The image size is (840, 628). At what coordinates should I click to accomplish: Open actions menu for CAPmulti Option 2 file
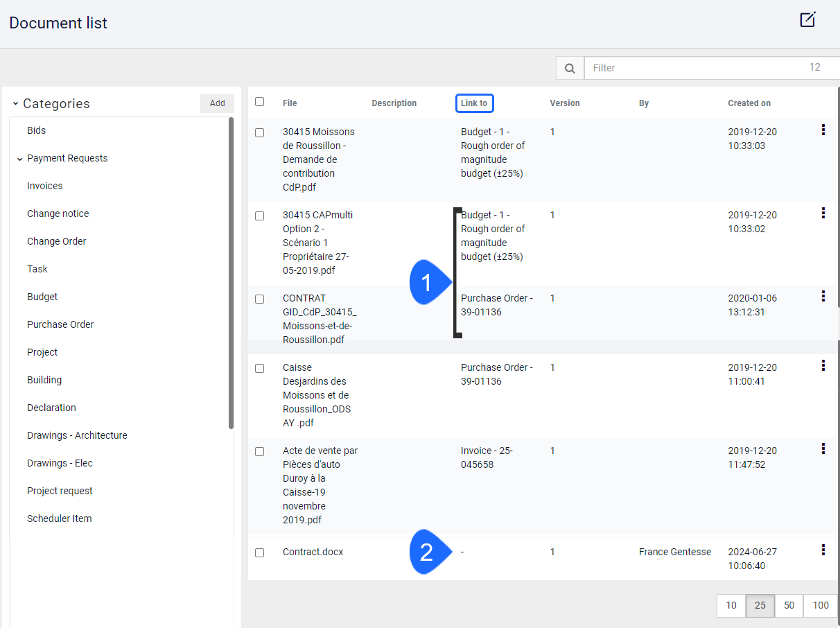[x=823, y=213]
